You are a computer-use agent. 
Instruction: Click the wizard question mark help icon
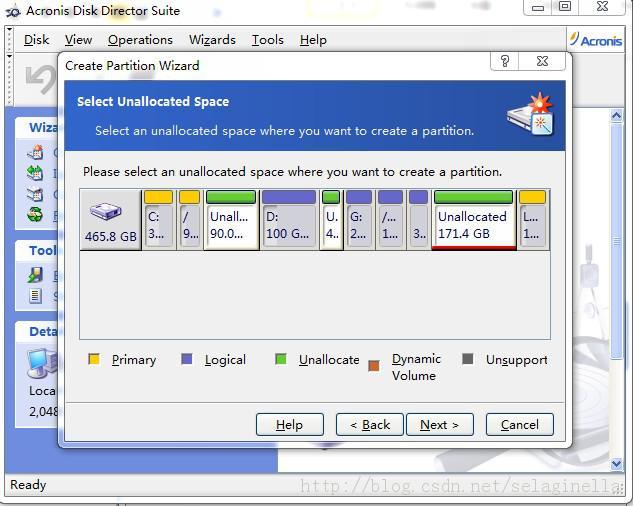pos(505,61)
